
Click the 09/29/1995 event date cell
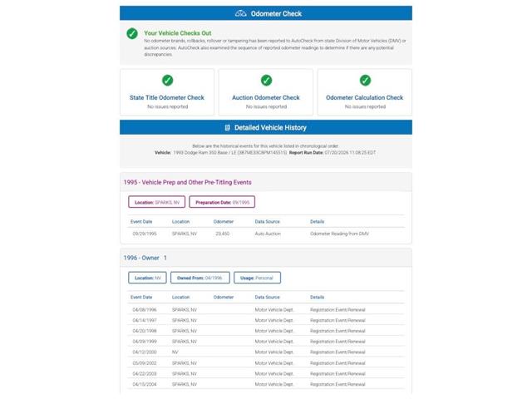pos(145,234)
